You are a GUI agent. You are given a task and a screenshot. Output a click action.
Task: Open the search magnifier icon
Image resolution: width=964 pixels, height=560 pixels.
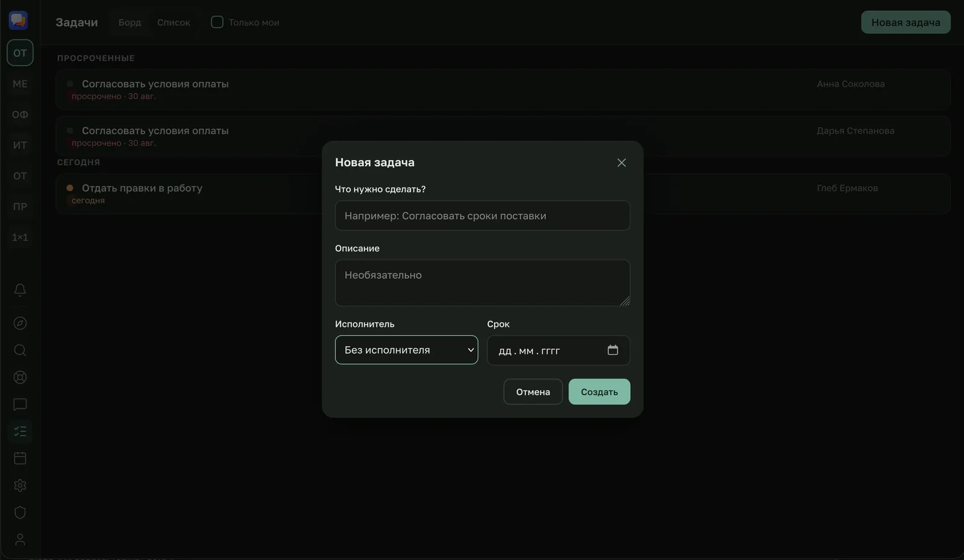pyautogui.click(x=20, y=350)
